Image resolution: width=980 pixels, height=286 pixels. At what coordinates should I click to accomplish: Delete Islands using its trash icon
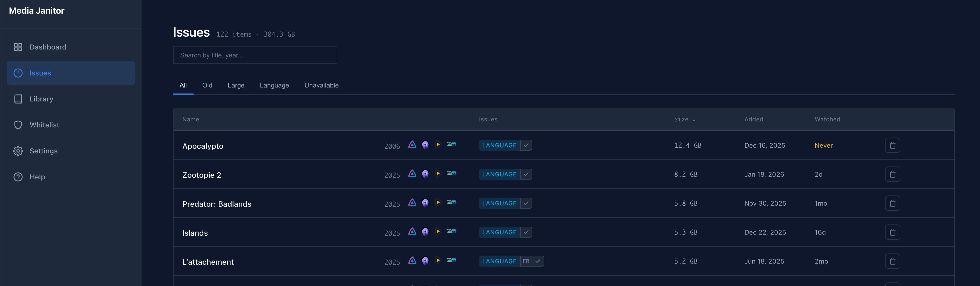pos(892,232)
